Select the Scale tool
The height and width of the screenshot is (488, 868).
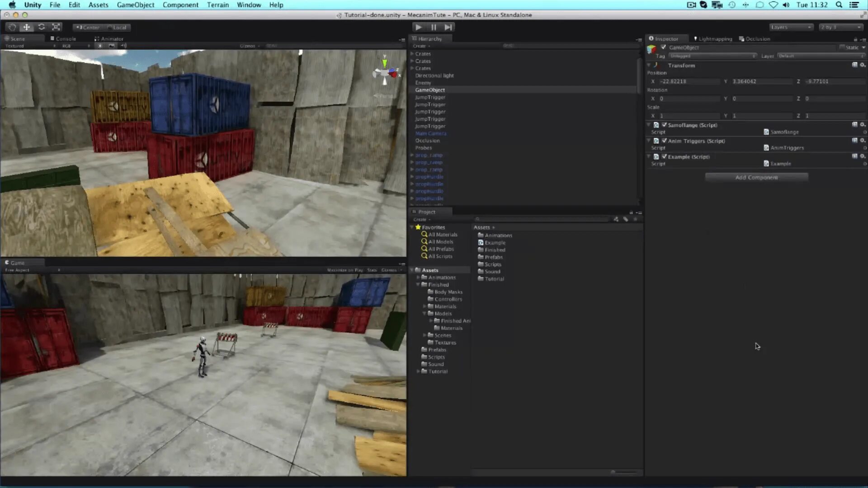tap(56, 27)
